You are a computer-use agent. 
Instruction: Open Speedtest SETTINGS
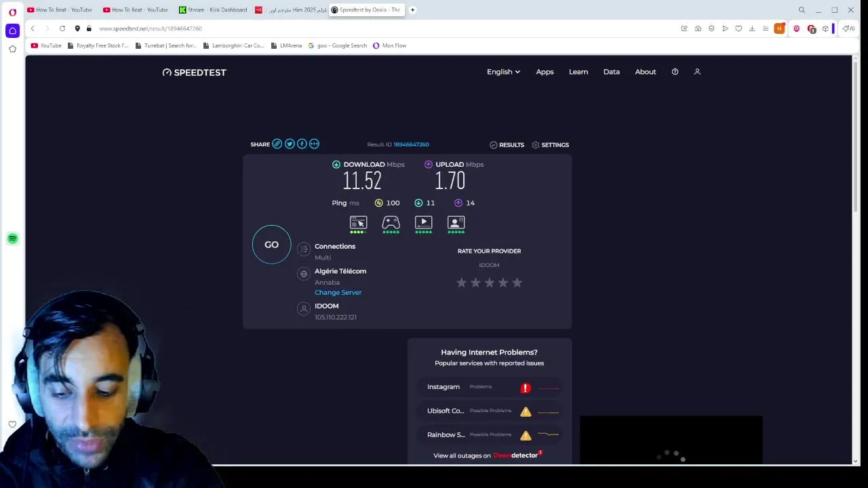[550, 145]
